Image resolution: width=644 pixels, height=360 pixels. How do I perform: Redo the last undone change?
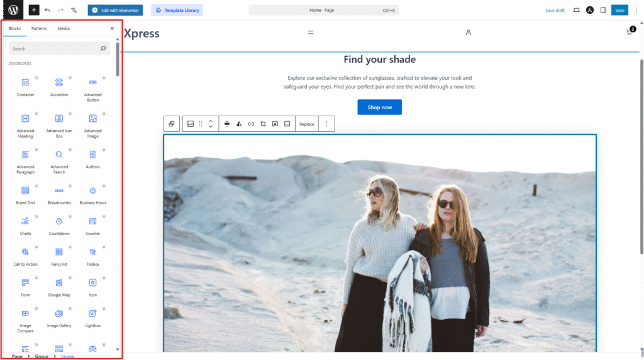coord(61,10)
